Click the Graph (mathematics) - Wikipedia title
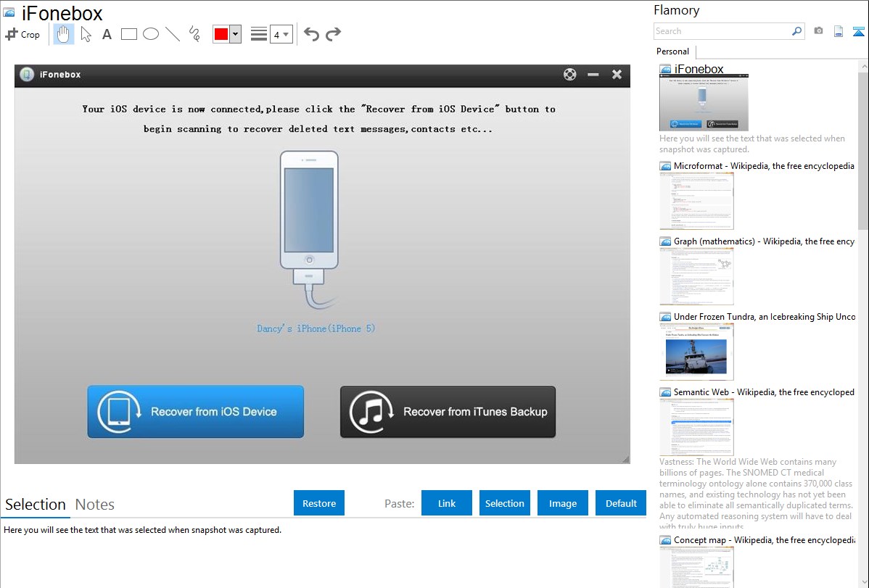 (x=764, y=241)
